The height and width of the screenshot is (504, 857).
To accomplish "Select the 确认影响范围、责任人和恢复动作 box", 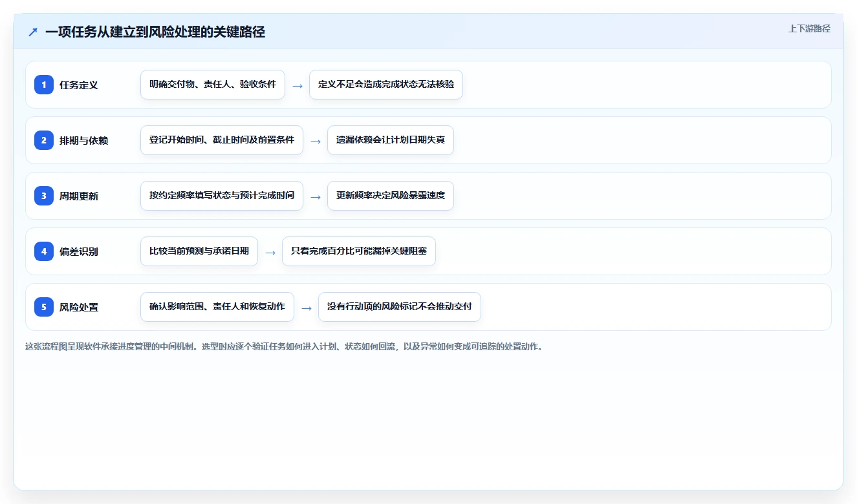I will (217, 307).
